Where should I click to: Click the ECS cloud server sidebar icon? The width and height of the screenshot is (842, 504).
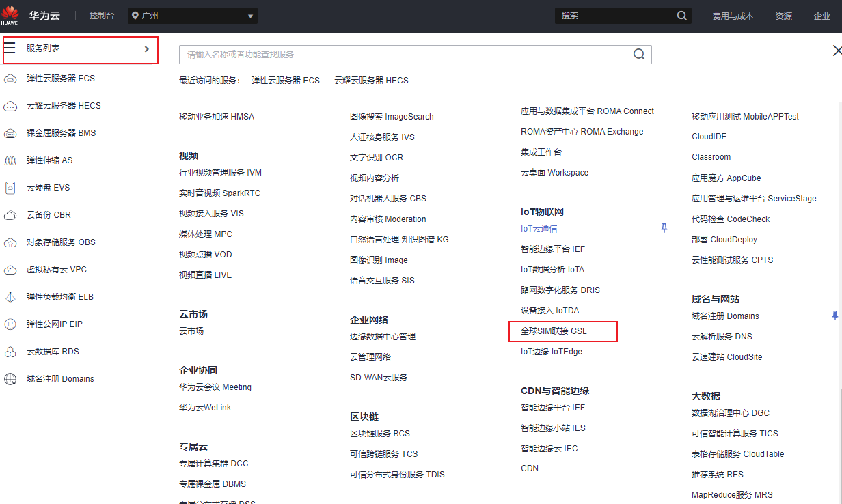coord(10,79)
